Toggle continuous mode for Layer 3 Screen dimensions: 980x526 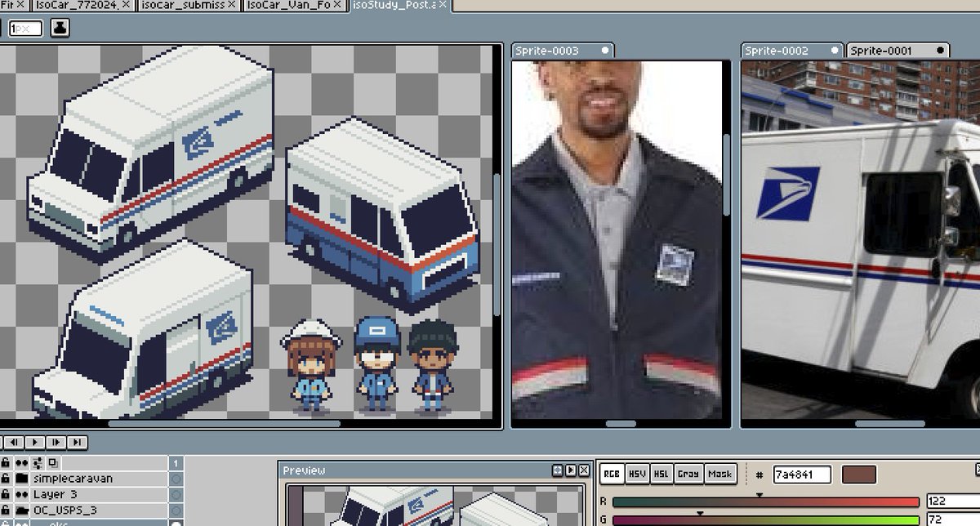point(20,494)
